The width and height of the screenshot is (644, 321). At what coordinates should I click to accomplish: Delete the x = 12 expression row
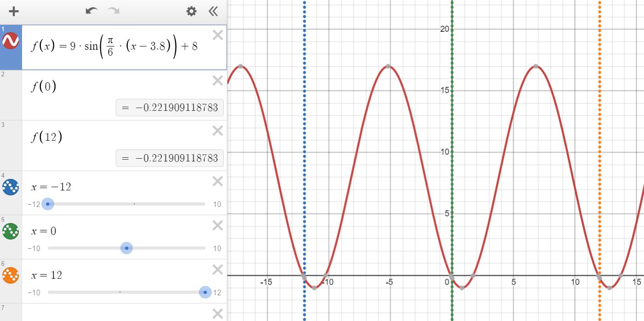pos(218,269)
